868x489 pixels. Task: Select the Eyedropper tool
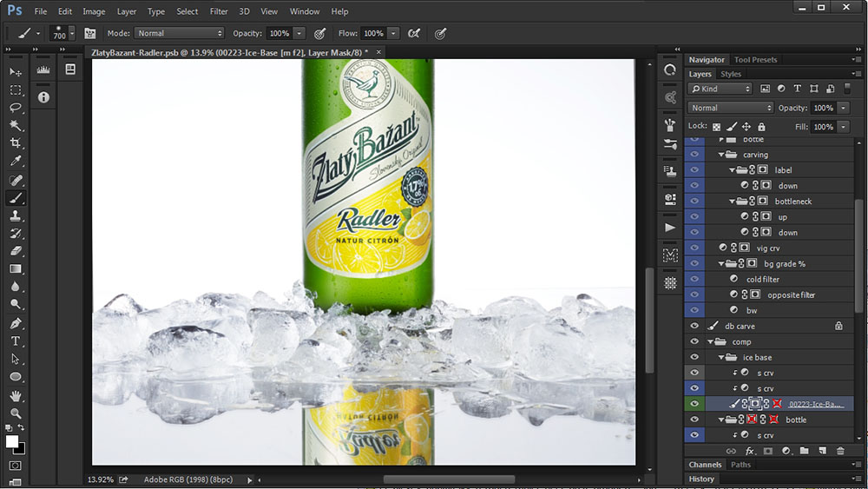(16, 162)
